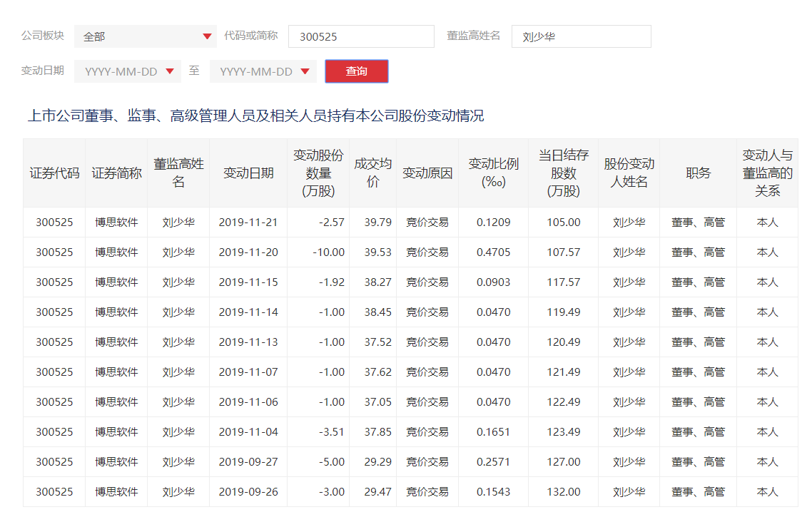Screen dimensions: 812x522
Task: Click the share change value -5.00
Action: 331,462
